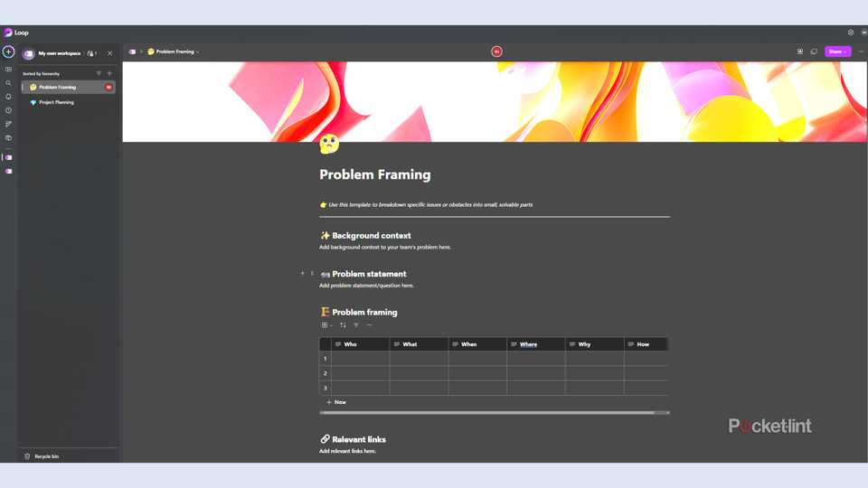The image size is (868, 488).
Task: Select table row number 2
Action: point(325,373)
